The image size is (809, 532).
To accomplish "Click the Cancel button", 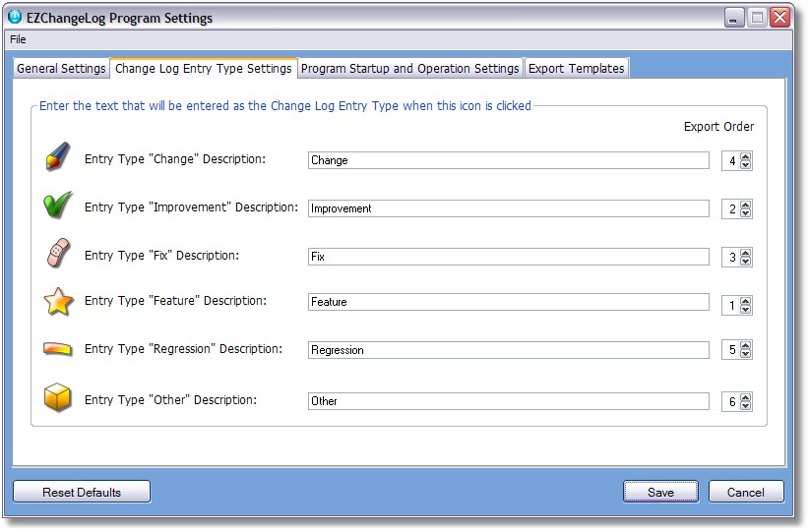I will coord(746,492).
